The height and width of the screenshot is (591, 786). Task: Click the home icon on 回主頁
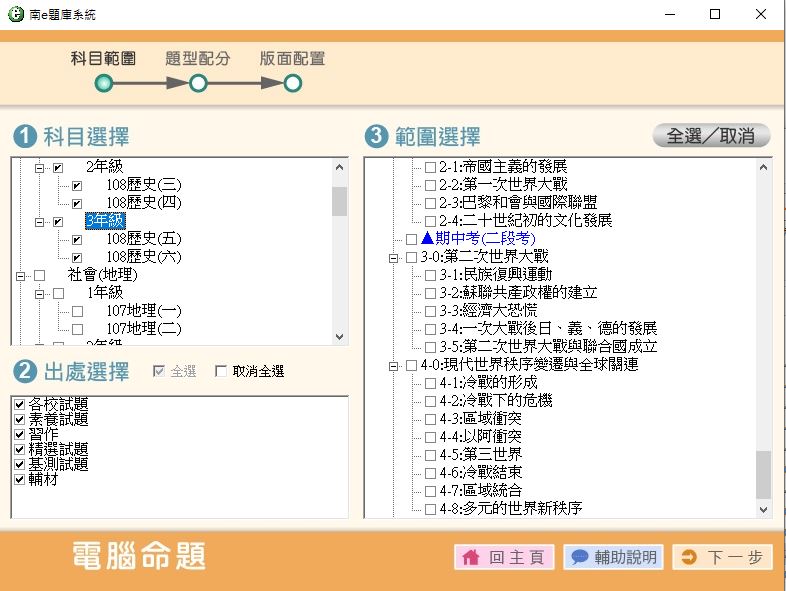(x=470, y=558)
